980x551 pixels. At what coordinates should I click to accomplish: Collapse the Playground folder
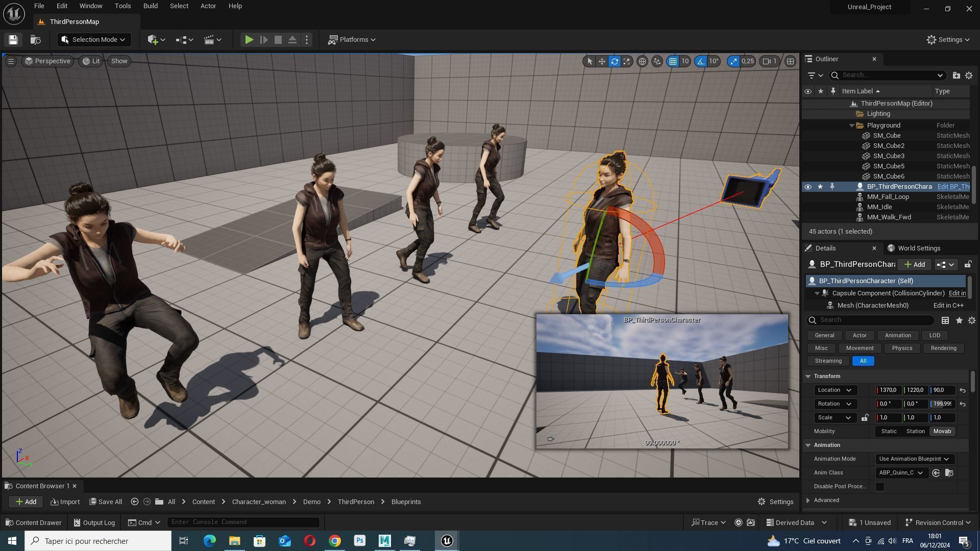click(x=851, y=126)
